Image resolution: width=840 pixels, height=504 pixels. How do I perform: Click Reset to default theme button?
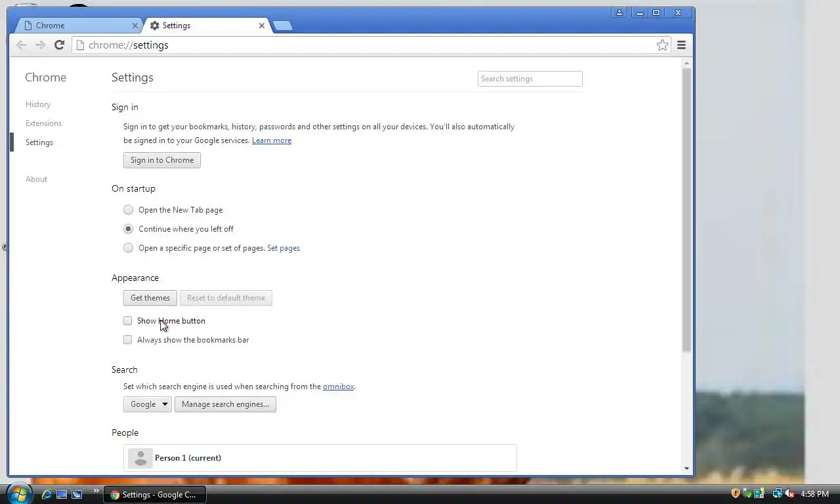tap(226, 298)
